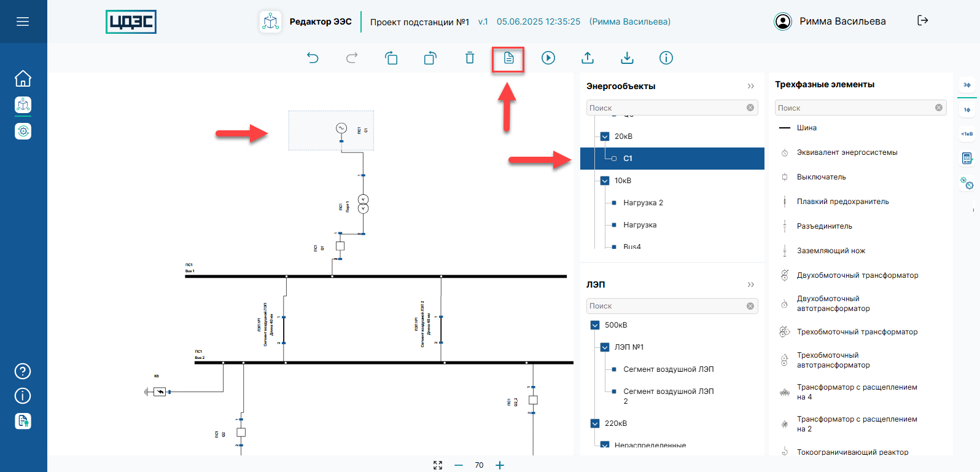
Task: Click the logout icon near user name
Action: (x=922, y=21)
